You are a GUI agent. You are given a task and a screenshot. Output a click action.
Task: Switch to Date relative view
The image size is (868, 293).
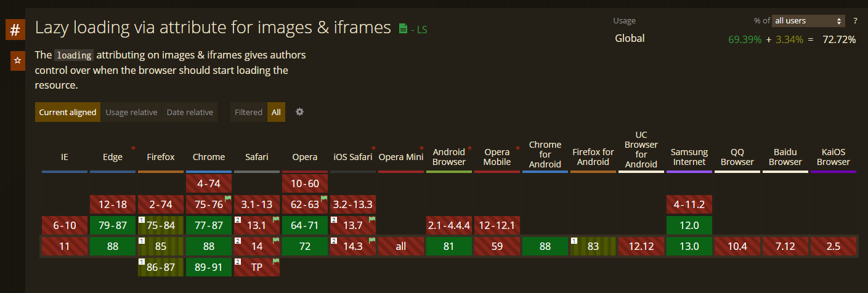click(x=190, y=112)
